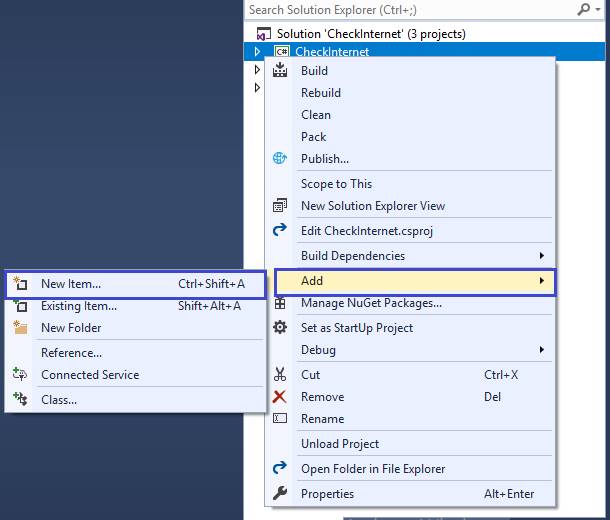
Task: Select Open Folder in File Explorer text
Action: pyautogui.click(x=373, y=469)
